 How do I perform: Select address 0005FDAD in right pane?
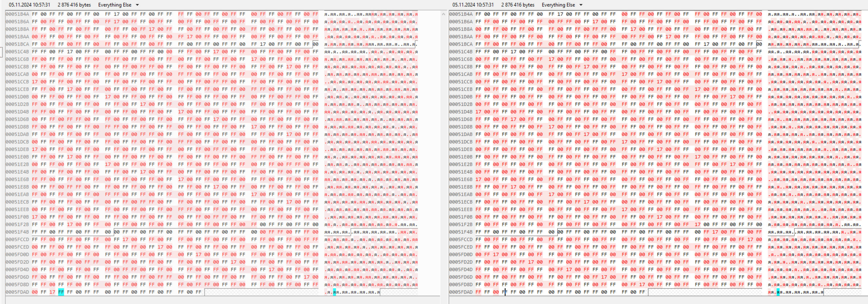point(461,292)
